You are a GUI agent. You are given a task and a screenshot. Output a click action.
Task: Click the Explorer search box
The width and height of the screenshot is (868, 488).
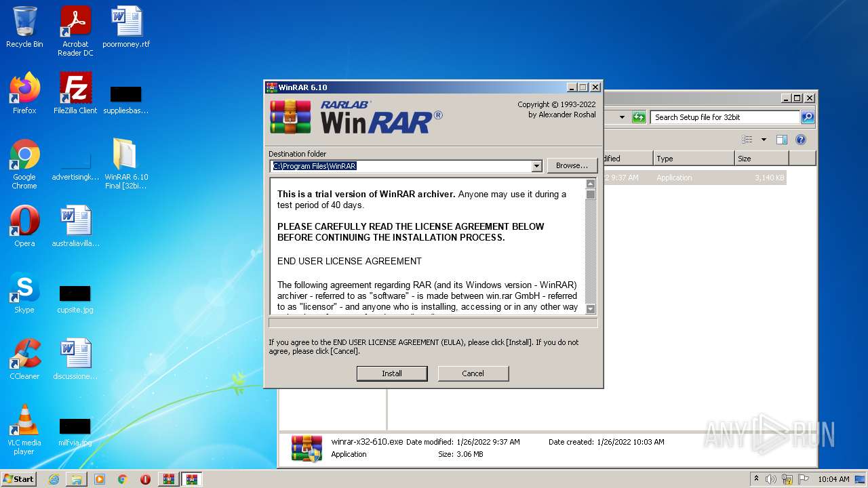pos(725,117)
